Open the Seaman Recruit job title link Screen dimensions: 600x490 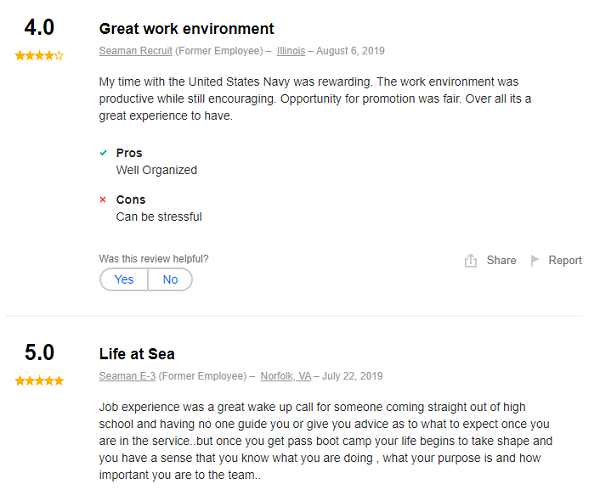coord(134,51)
